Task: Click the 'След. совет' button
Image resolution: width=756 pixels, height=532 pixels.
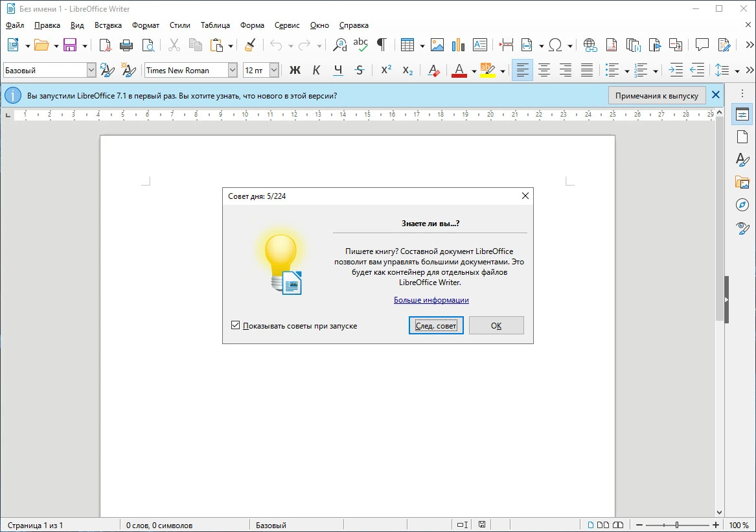Action: click(x=436, y=325)
